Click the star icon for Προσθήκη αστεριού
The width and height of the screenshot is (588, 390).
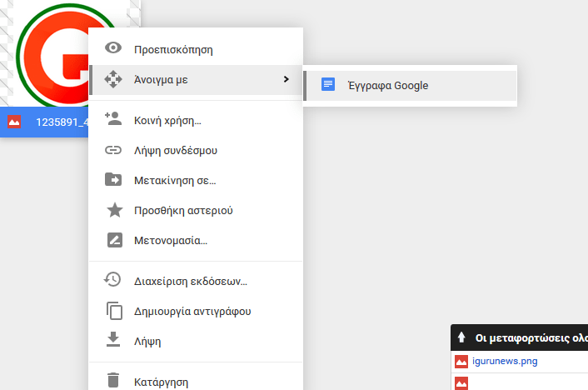[x=113, y=210]
